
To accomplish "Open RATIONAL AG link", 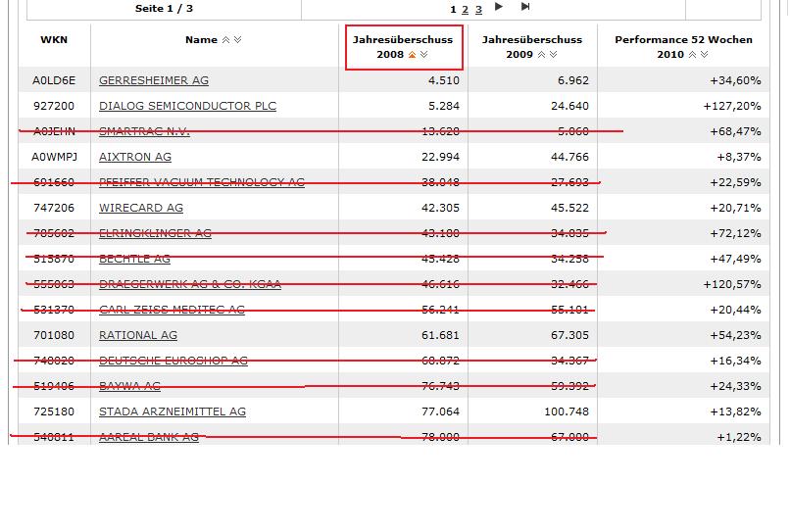I will pyautogui.click(x=138, y=335).
